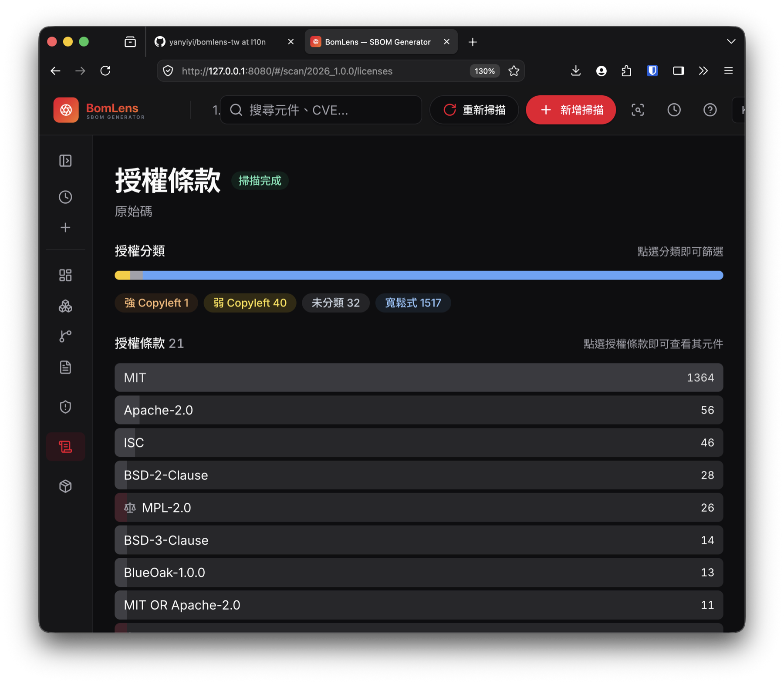The height and width of the screenshot is (684, 784).
Task: Click the 掃描完成 status badge
Action: tap(260, 181)
